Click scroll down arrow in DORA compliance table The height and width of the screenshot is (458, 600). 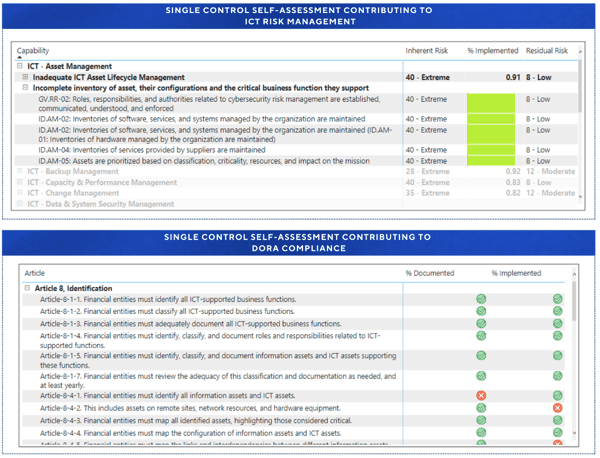click(574, 433)
